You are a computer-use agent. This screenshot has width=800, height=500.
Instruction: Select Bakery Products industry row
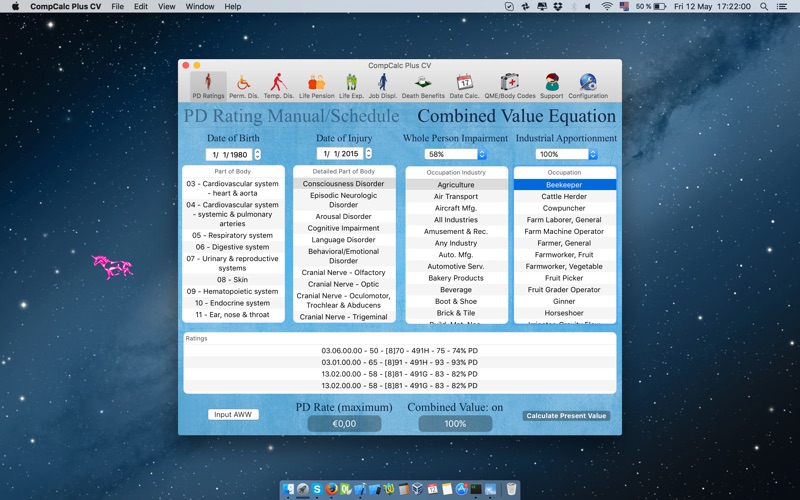[x=456, y=278]
